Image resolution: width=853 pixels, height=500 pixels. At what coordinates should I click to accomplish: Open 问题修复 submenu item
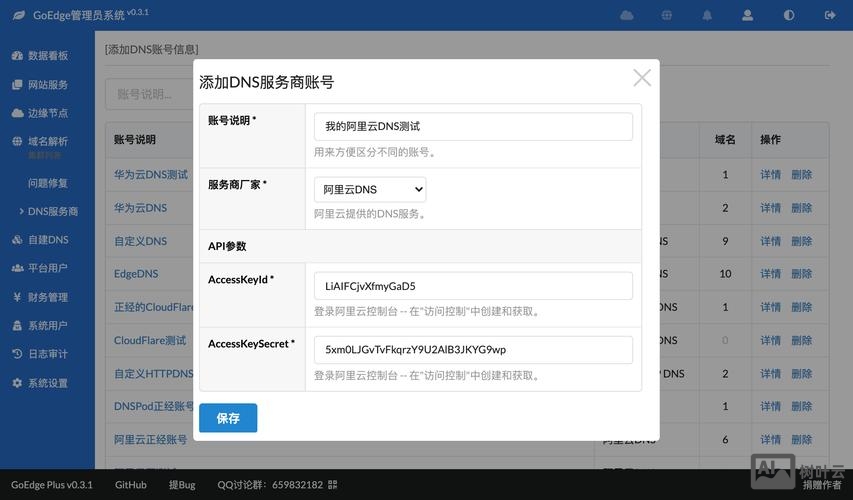pyautogui.click(x=48, y=183)
